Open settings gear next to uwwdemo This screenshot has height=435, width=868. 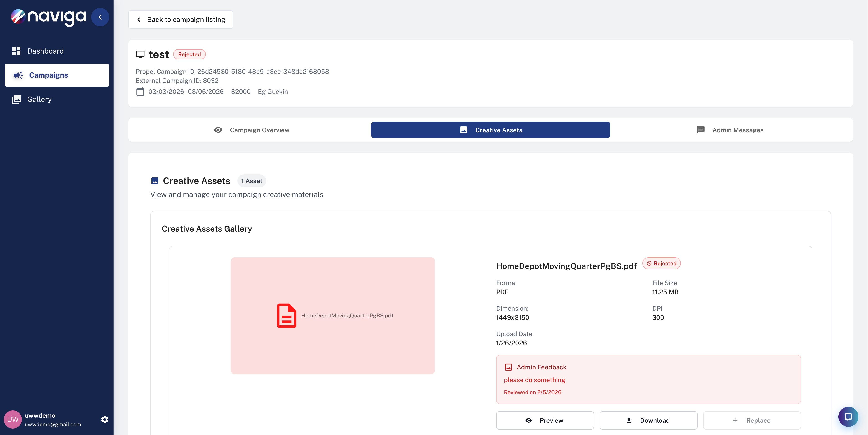[105, 419]
